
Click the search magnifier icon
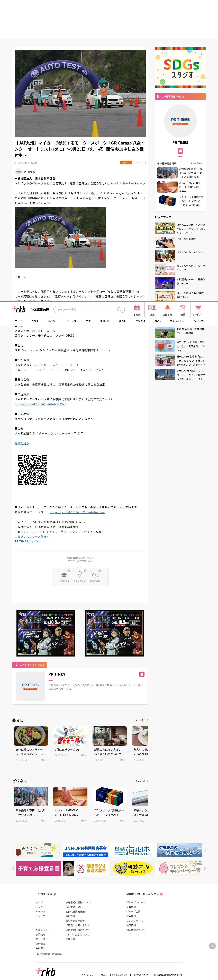(x=119, y=309)
